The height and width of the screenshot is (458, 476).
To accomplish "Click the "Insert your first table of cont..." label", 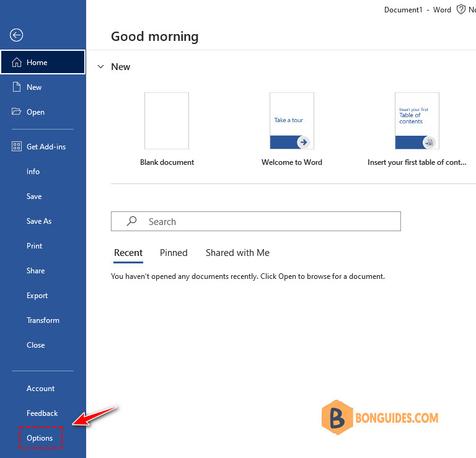I will 416,162.
